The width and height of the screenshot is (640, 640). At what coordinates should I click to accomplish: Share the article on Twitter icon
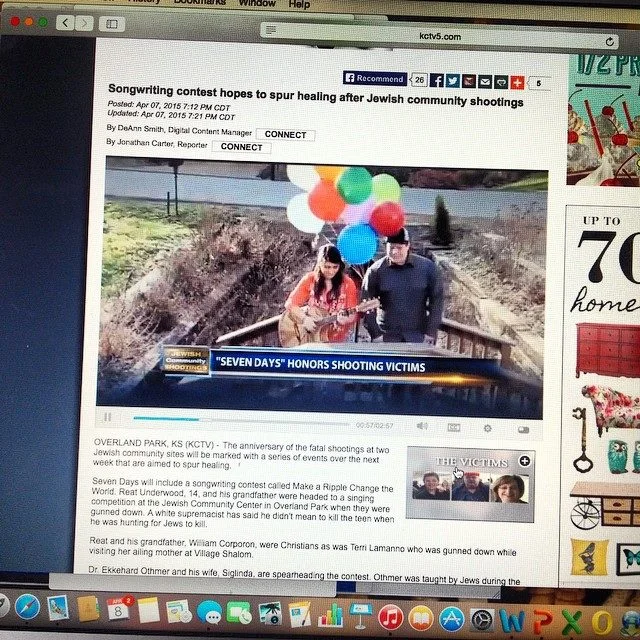click(452, 81)
